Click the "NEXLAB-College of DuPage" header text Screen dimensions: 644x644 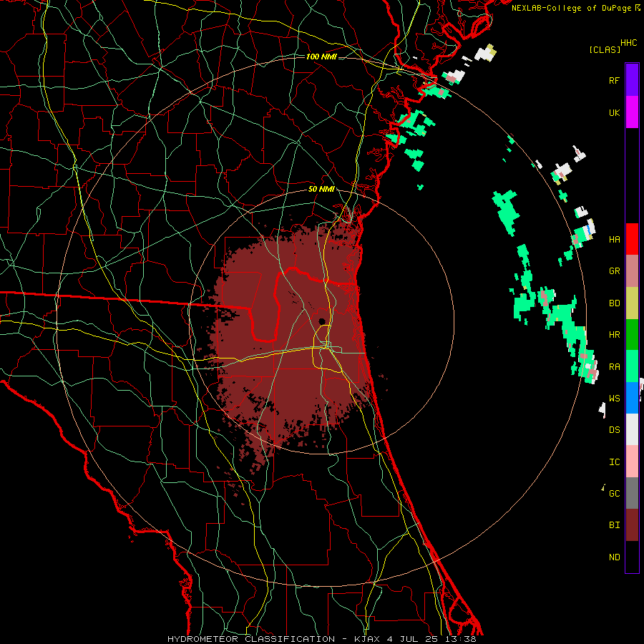coord(572,8)
